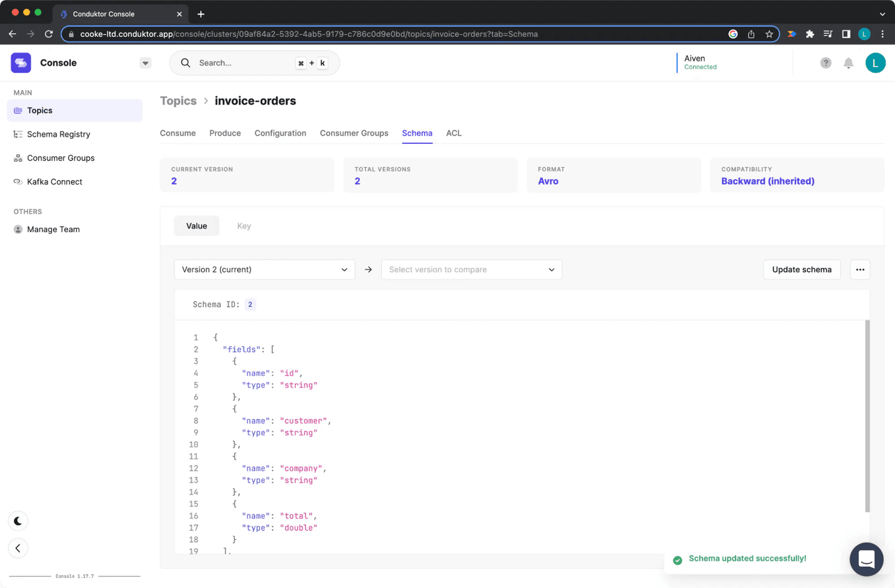The height and width of the screenshot is (588, 895).
Task: Open the help question mark icon
Action: (826, 63)
